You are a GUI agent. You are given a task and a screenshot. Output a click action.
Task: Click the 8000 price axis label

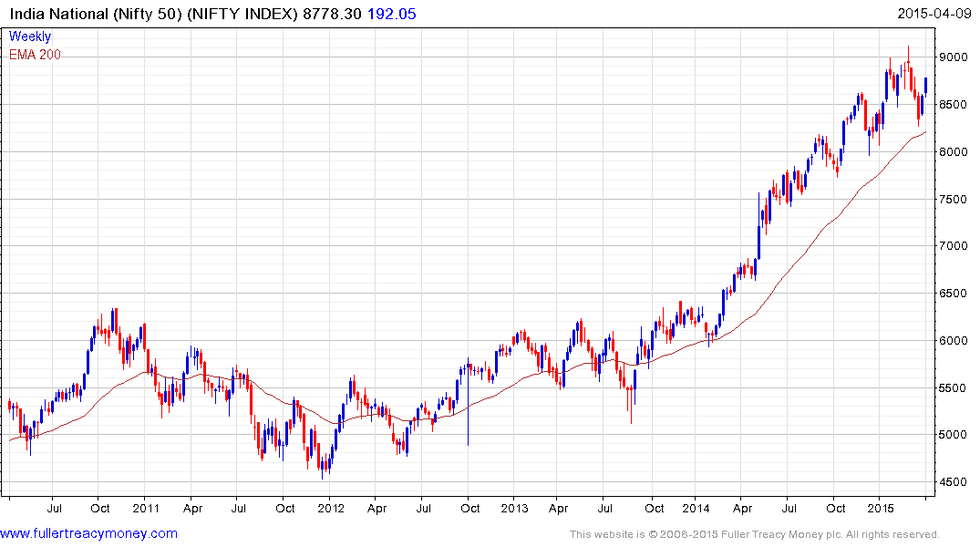pyautogui.click(x=954, y=152)
